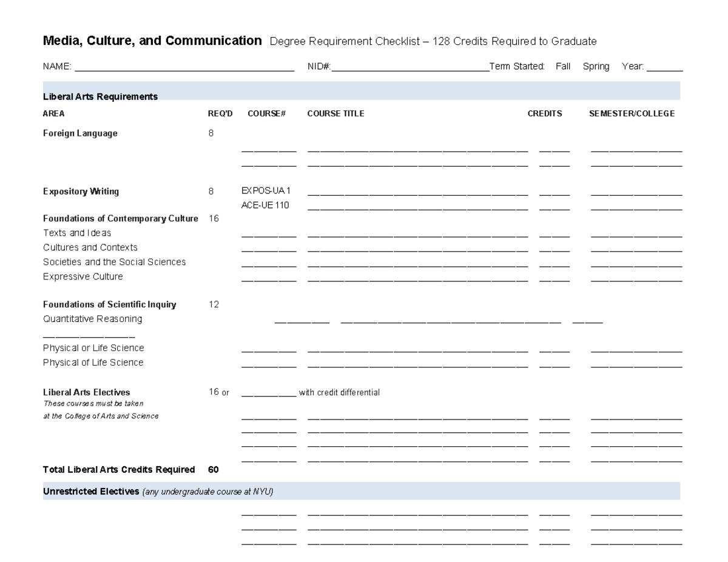Viewport: 728px width, 562px height.
Task: Click the 'with credit differential' text
Action: coord(339,392)
